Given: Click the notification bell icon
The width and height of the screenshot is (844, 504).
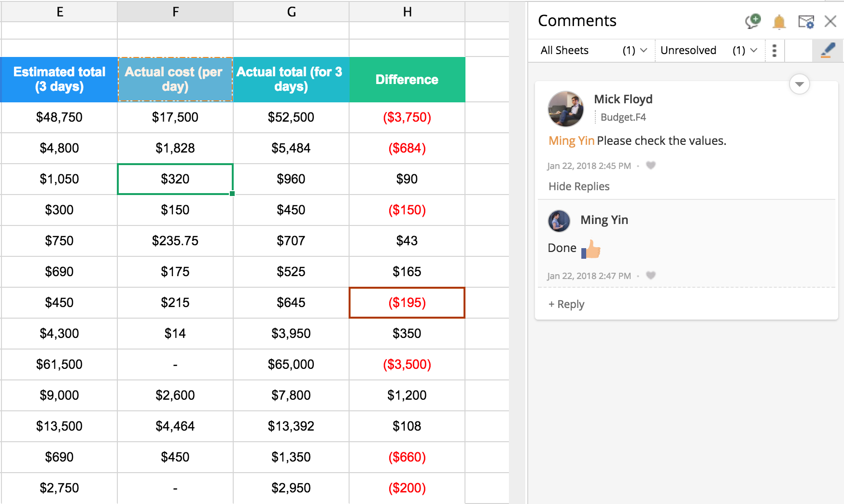Looking at the screenshot, I should pos(779,22).
